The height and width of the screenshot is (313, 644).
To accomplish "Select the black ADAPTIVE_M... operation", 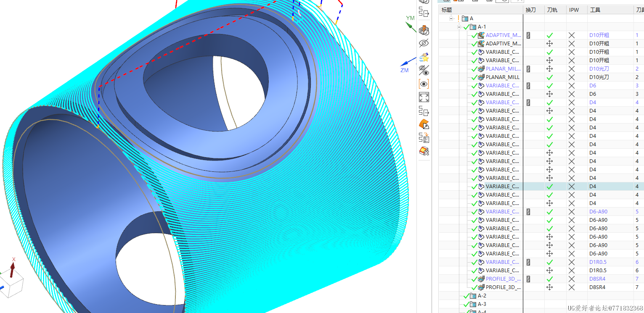I will pos(504,44).
